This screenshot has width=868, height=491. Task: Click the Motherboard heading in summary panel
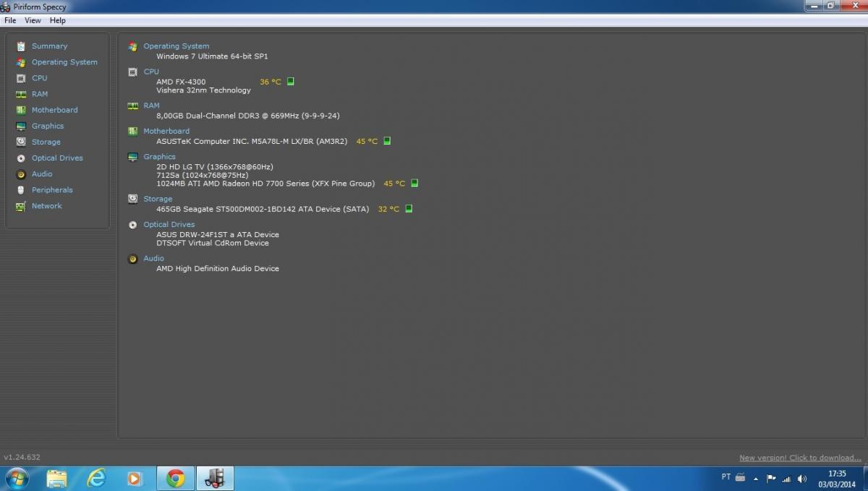166,131
